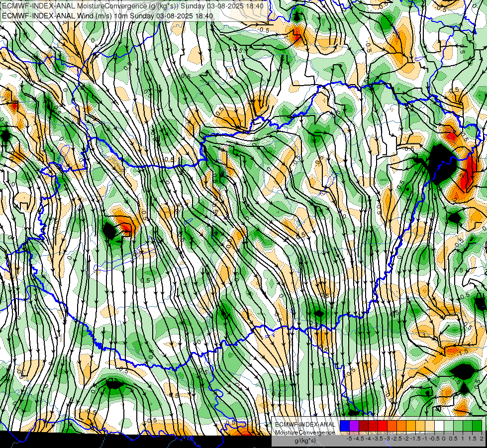Image resolution: width=487 pixels, height=448 pixels.
Task: Click the legend tick value '-4.5'
Action: pyautogui.click(x=359, y=439)
